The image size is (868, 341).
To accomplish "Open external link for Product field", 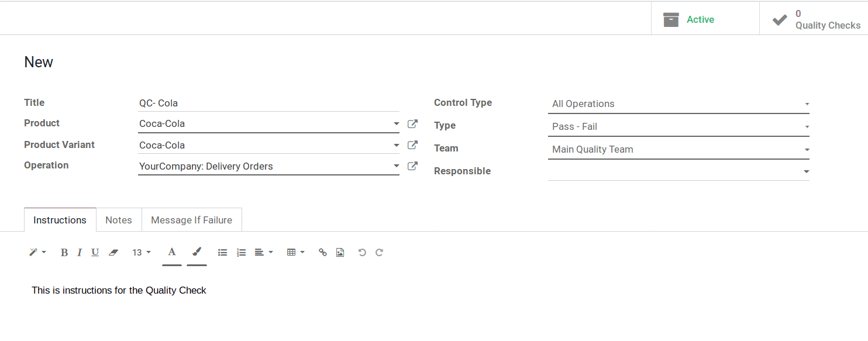I will tap(412, 124).
